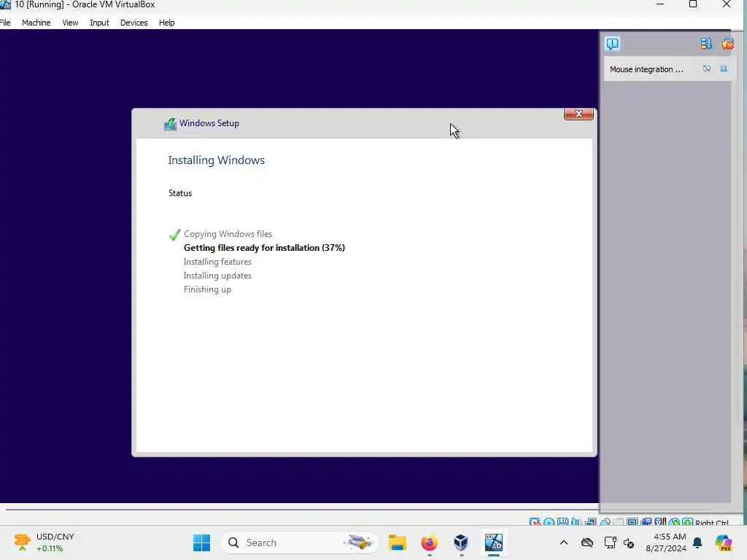Click the keyboard capture status icon

[687, 522]
